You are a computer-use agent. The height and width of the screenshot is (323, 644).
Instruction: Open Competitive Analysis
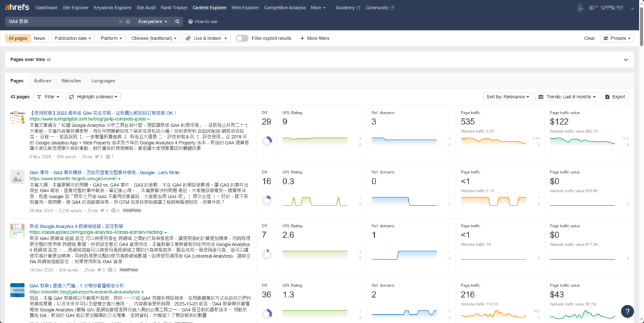click(285, 8)
